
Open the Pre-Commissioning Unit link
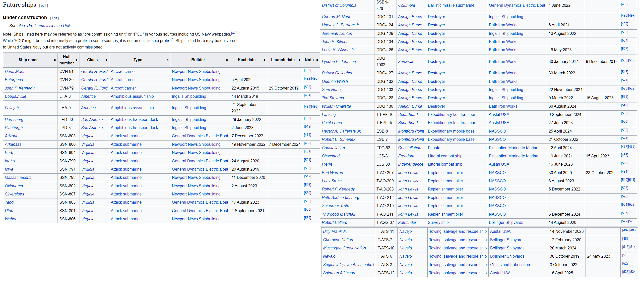pos(49,26)
